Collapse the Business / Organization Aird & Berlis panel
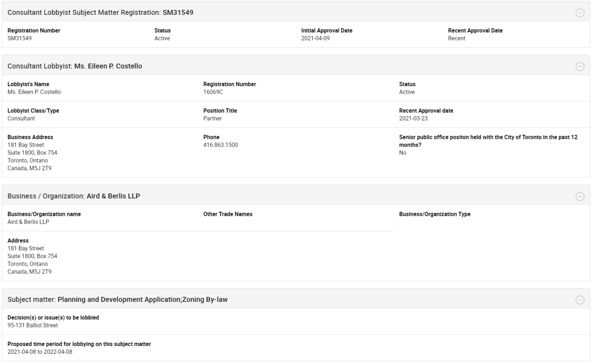Image resolution: width=593 pixels, height=364 pixels. point(580,196)
